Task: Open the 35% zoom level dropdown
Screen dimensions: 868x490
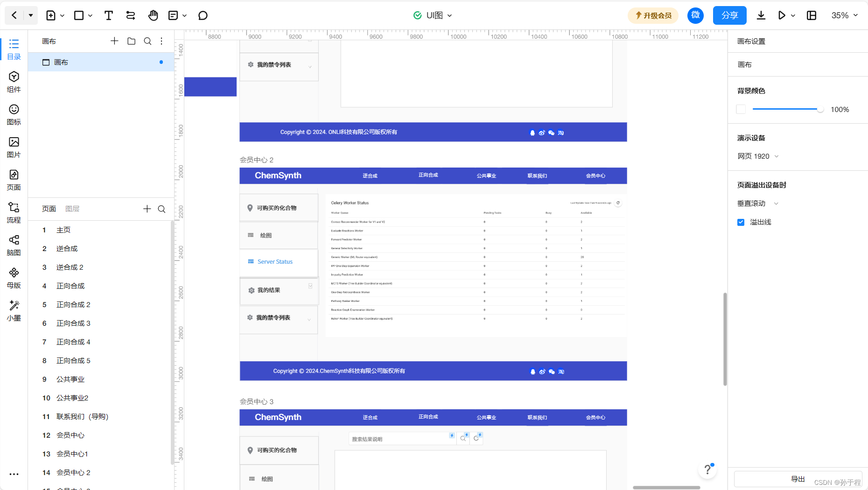Action: click(844, 15)
